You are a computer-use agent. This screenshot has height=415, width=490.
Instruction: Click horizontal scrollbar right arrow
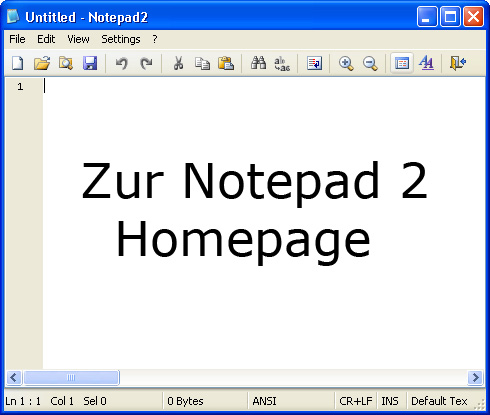(x=475, y=378)
